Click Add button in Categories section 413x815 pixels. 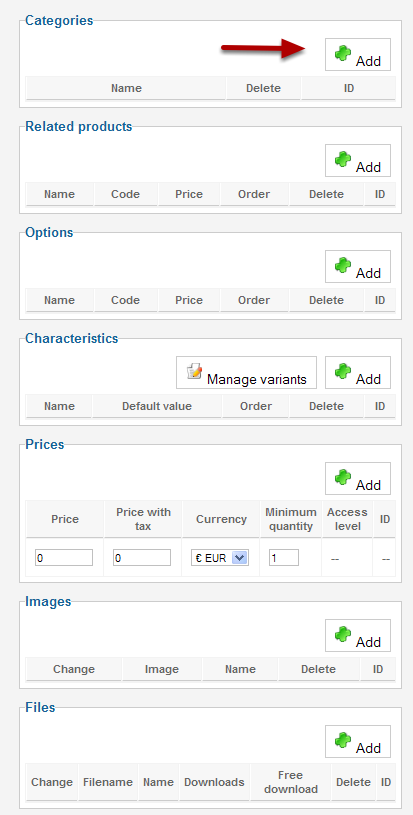click(358, 55)
